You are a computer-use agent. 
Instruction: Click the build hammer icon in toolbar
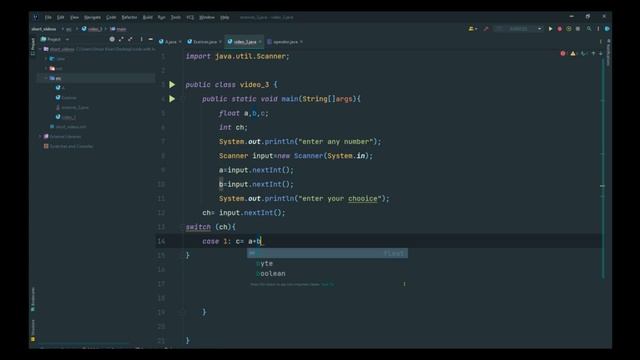click(x=486, y=29)
